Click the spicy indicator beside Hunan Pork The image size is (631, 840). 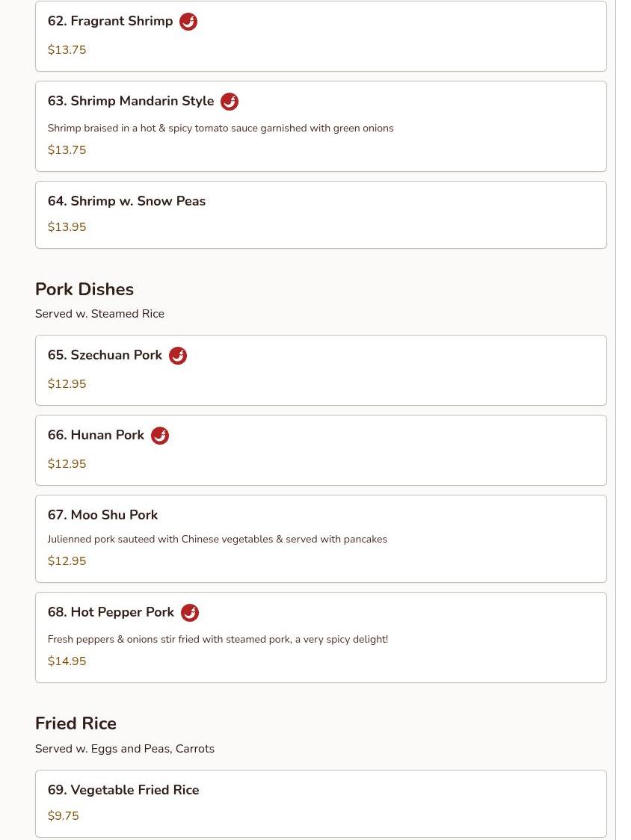click(x=160, y=436)
